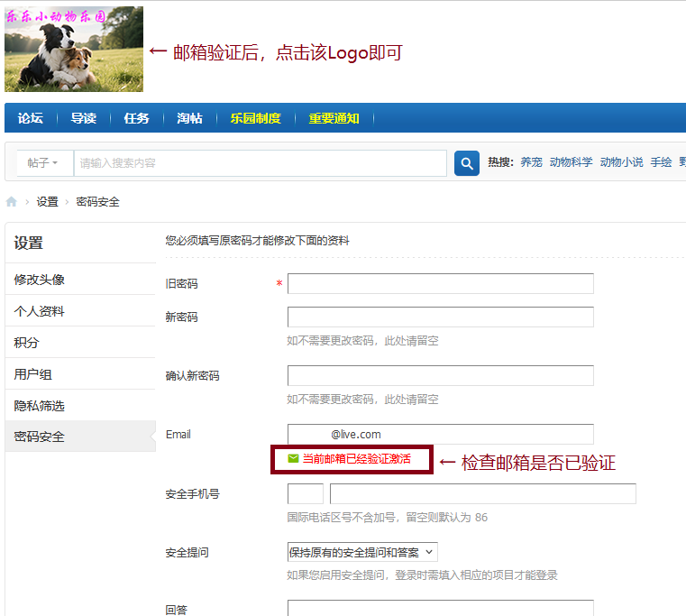This screenshot has width=686, height=616.
Task: Open the 论坛 navigation tab
Action: (31, 118)
